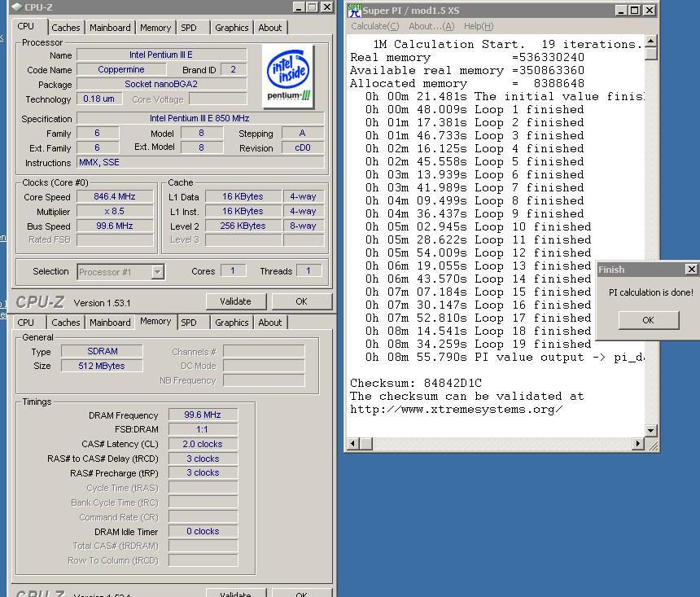Screen dimensions: 700x597
Task: Click memory Size value '512 MBytes'
Action: tap(103, 366)
